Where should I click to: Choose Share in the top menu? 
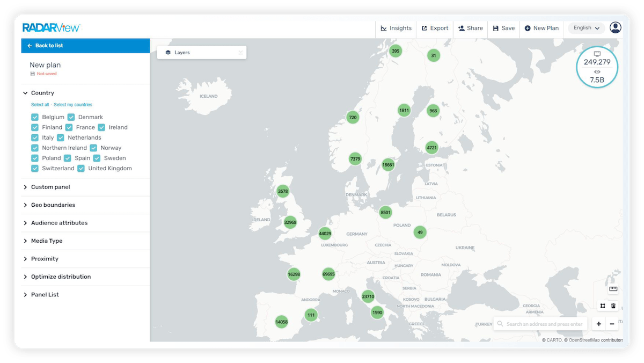click(470, 28)
